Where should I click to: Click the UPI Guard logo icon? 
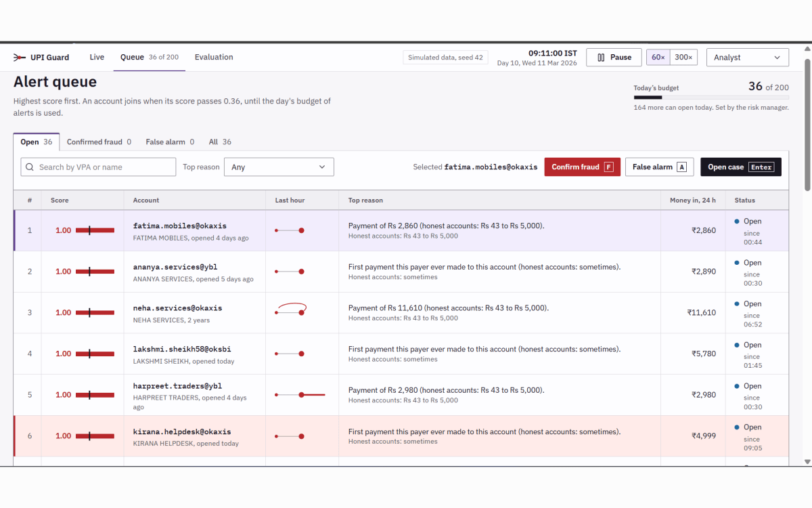[20, 58]
